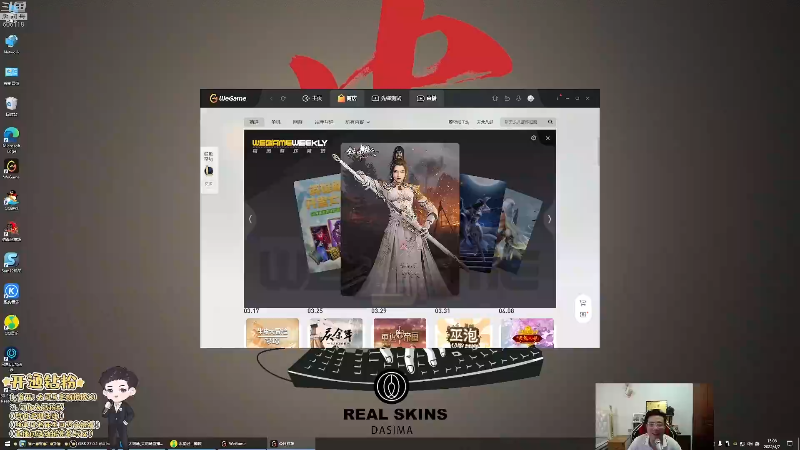This screenshot has height=450, width=800.
Task: Click the search magnifier icon
Action: pyautogui.click(x=550, y=122)
